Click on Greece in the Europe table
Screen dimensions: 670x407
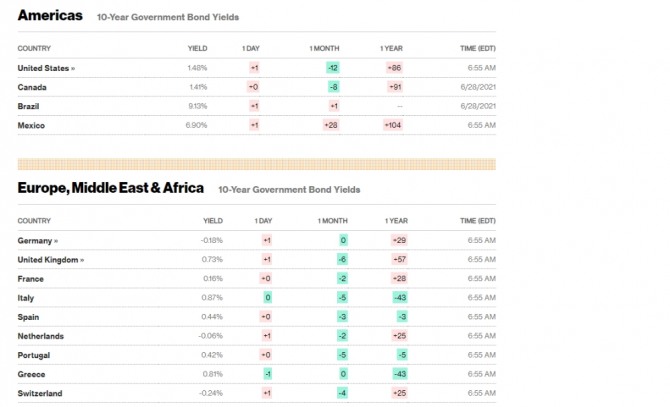point(32,374)
